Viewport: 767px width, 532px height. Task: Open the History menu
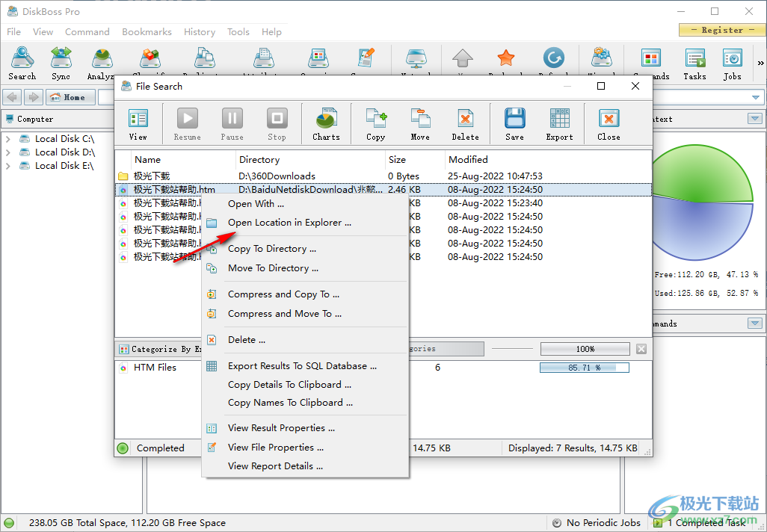[x=200, y=32]
